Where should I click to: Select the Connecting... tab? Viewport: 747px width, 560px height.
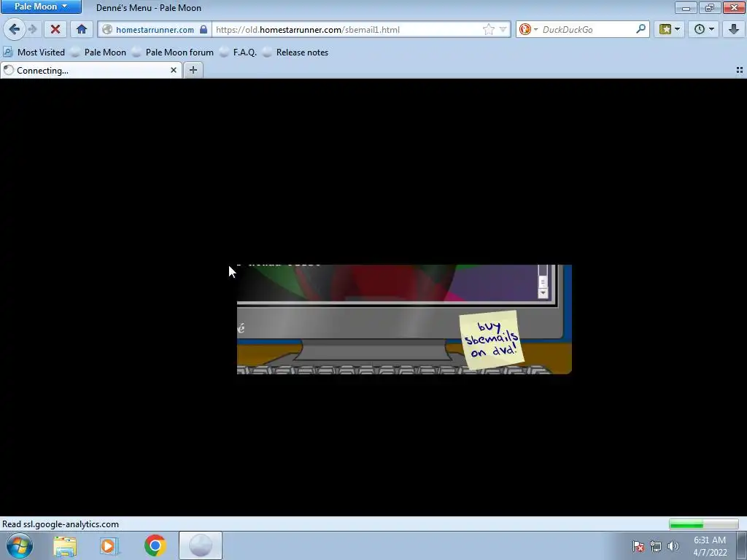tap(90, 71)
